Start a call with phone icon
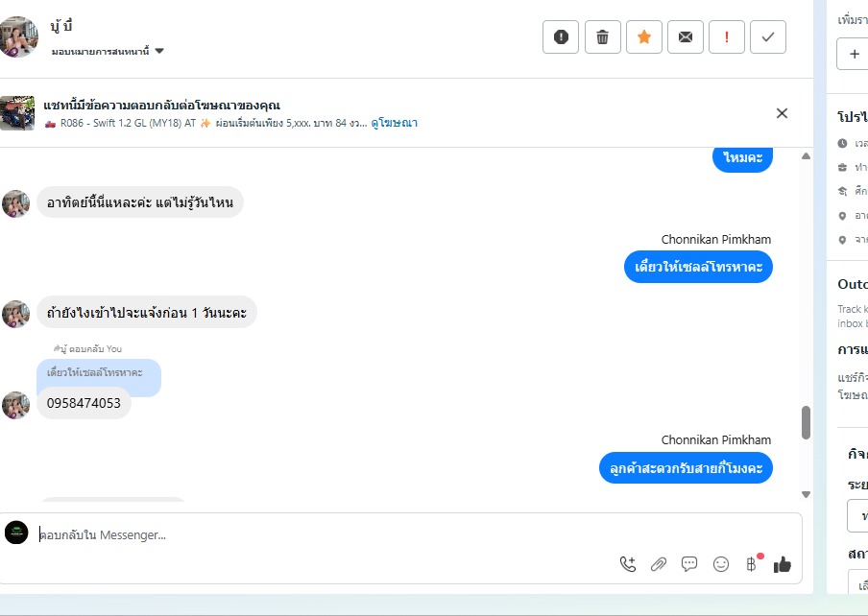The image size is (868, 616). tap(628, 564)
